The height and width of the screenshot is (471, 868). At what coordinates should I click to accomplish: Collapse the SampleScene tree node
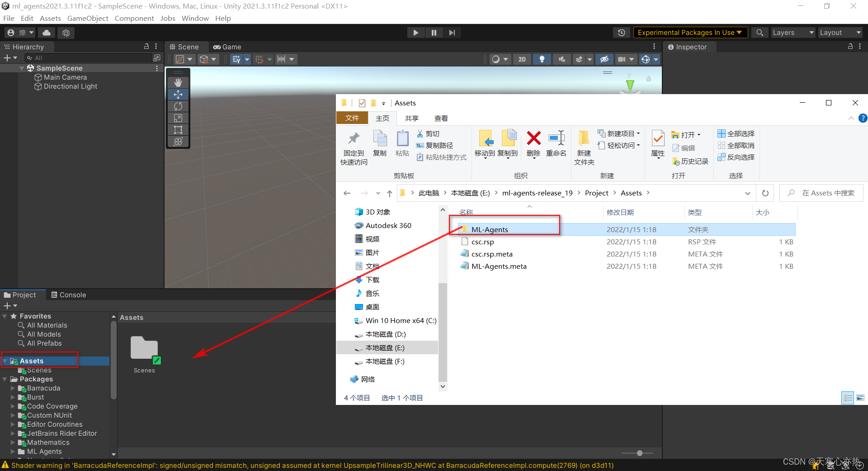[x=22, y=68]
